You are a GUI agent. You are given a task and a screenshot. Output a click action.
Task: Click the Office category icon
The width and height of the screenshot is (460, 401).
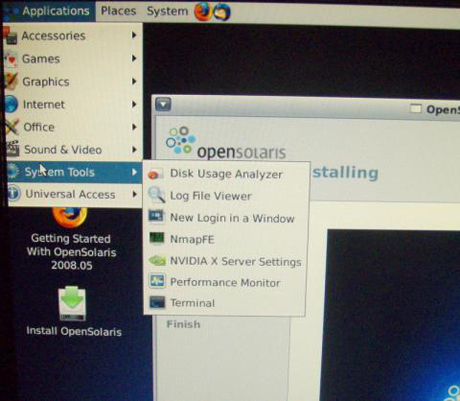coord(12,127)
